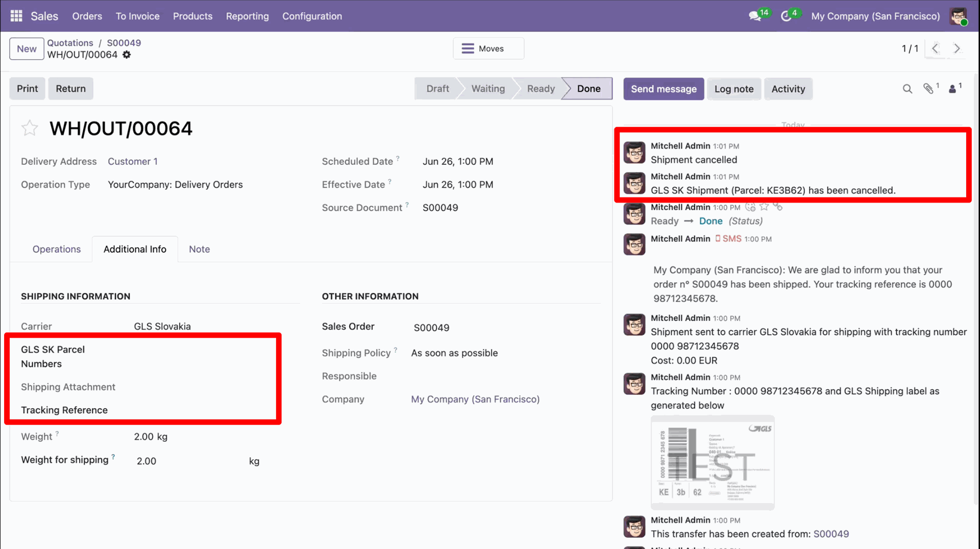Go back to Quotations breadcrumb

70,43
